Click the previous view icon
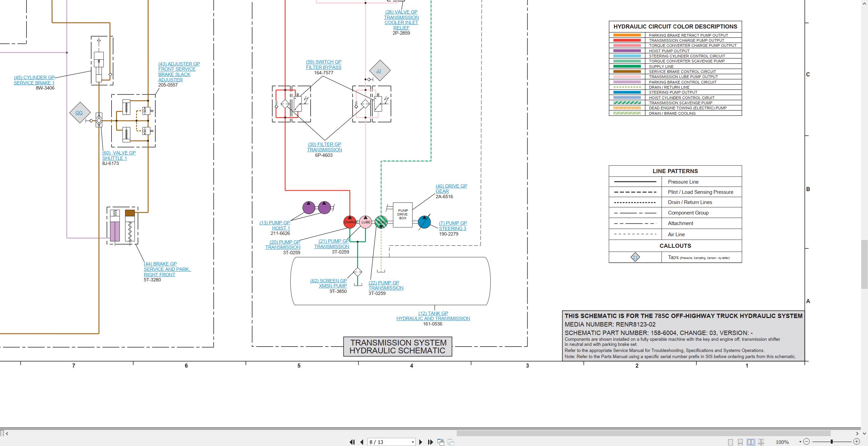868x446 pixels. 441,442
